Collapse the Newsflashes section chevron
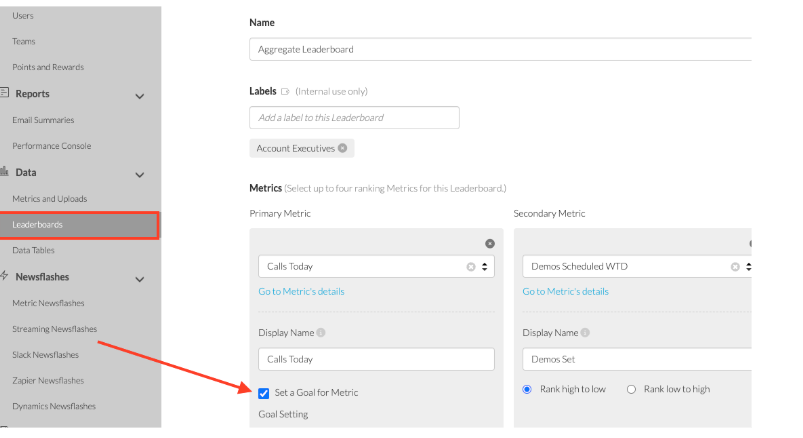Screen dimensions: 803x438 point(139,280)
